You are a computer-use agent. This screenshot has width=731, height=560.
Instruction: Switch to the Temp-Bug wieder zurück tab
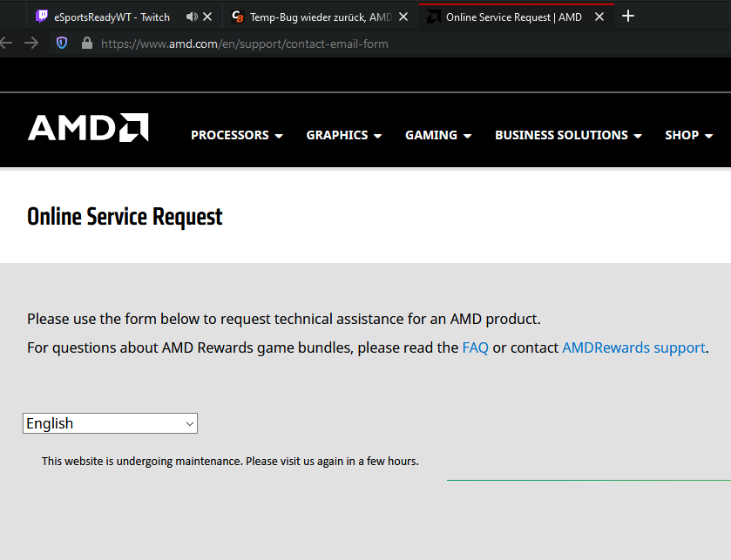coord(321,17)
